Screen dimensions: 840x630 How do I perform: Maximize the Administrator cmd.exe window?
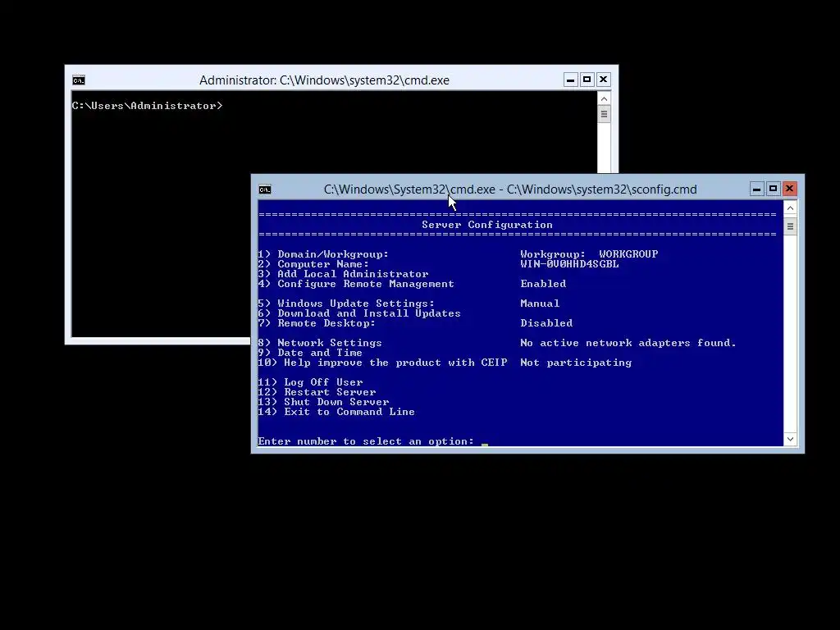pyautogui.click(x=587, y=80)
